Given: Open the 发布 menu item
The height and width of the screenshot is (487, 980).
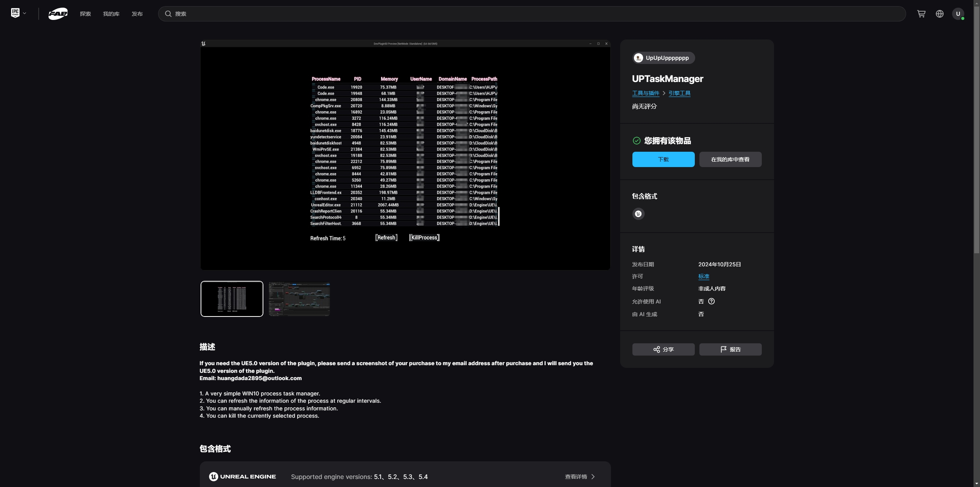Looking at the screenshot, I should (137, 14).
